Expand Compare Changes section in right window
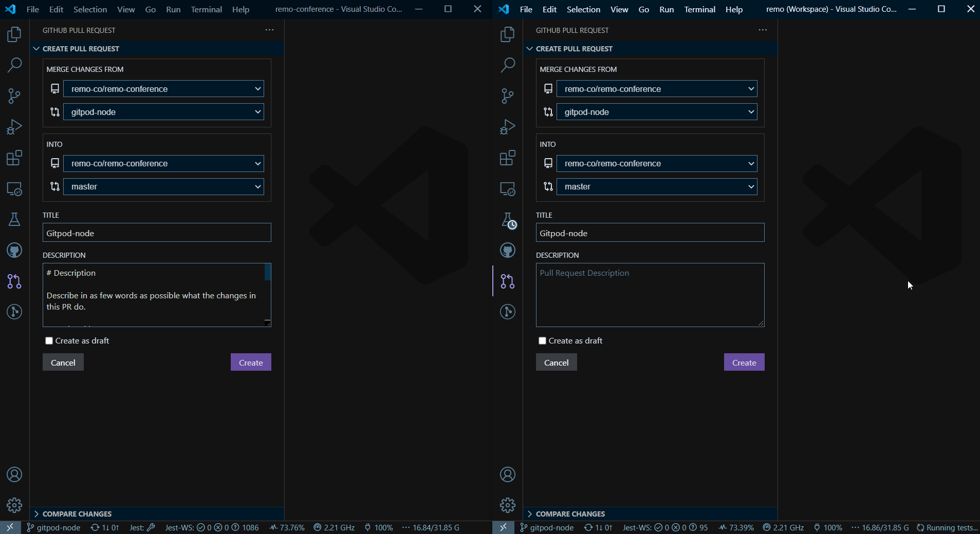980x534 pixels. 650,514
